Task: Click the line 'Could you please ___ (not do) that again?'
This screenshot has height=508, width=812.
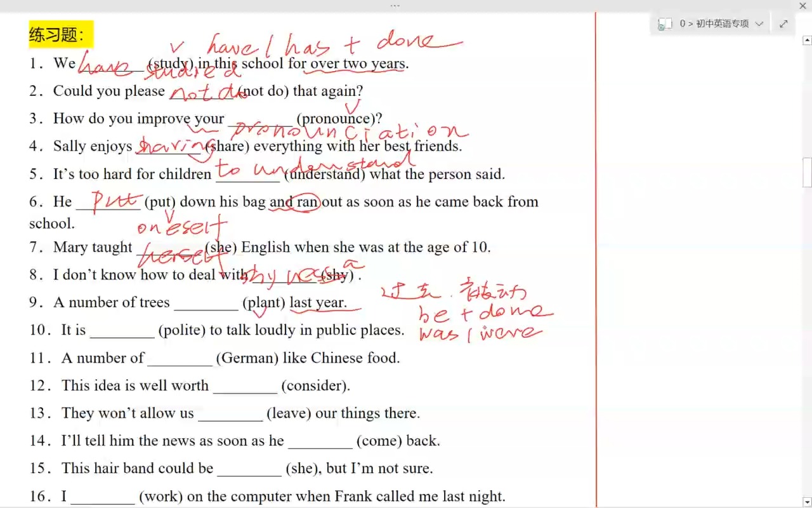Action: (x=196, y=91)
